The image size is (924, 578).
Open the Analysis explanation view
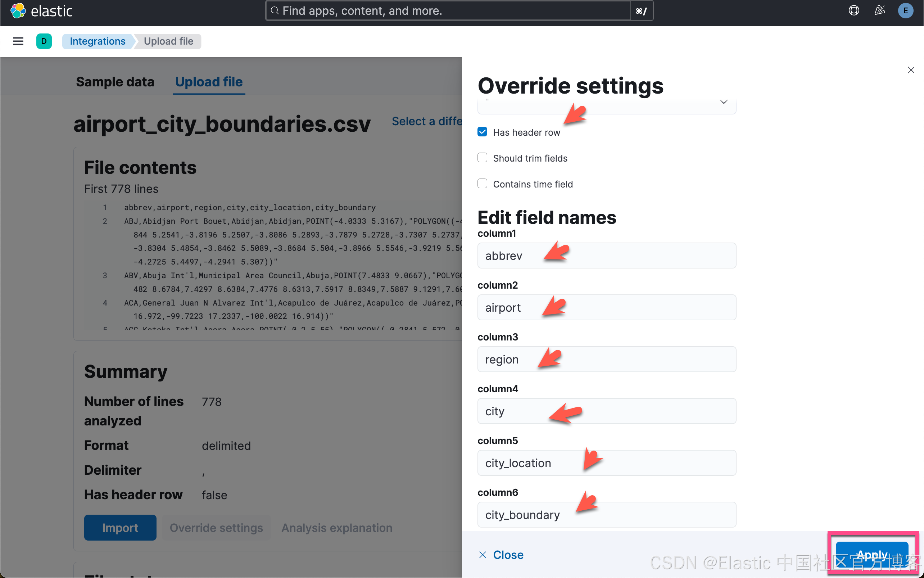[x=337, y=527]
